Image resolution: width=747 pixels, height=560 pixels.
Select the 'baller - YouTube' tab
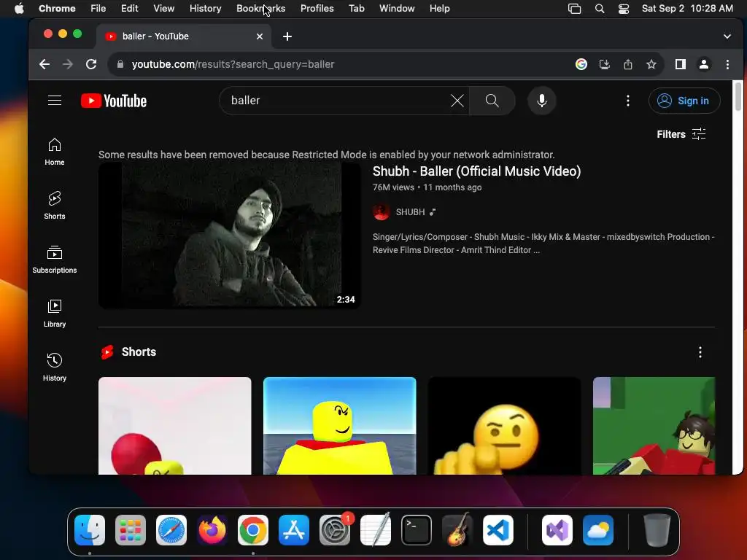[183, 36]
